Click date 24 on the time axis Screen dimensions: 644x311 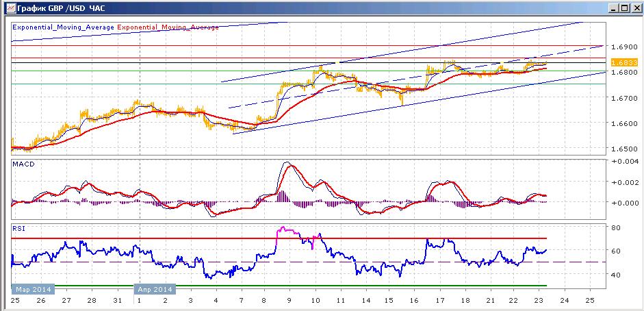click(x=565, y=301)
